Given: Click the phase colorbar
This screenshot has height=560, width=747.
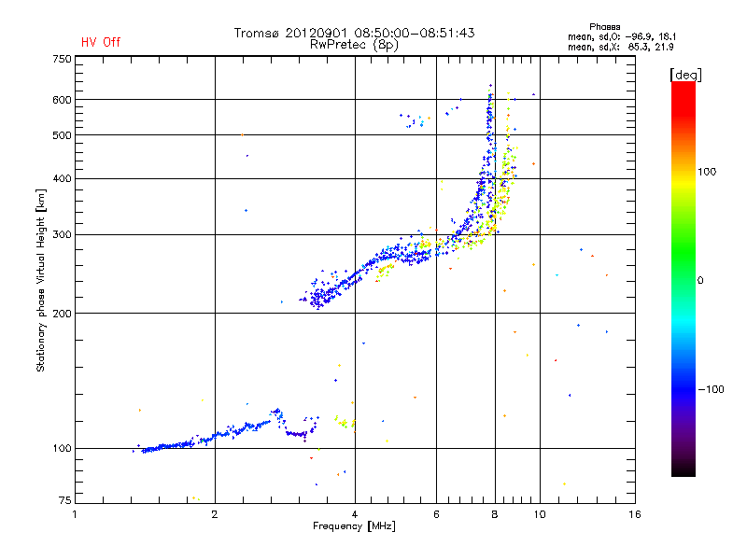Looking at the screenshot, I should click(x=684, y=278).
